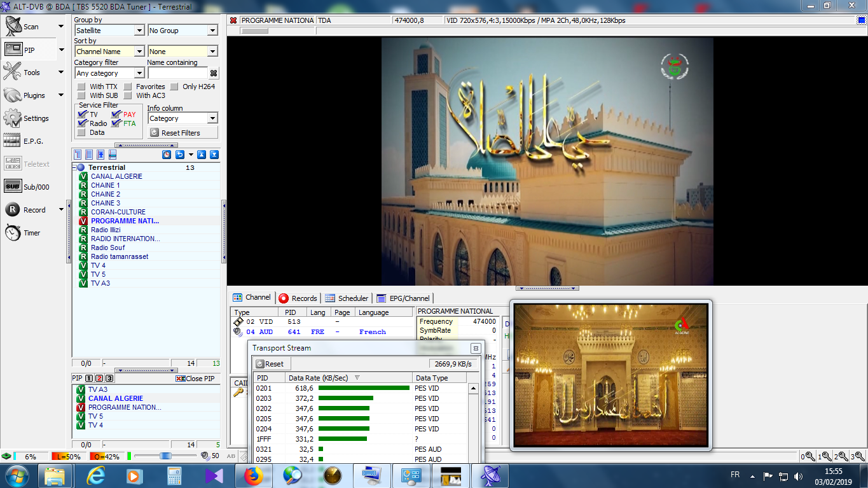Click the volume slider handle
868x488 pixels.
(165, 456)
